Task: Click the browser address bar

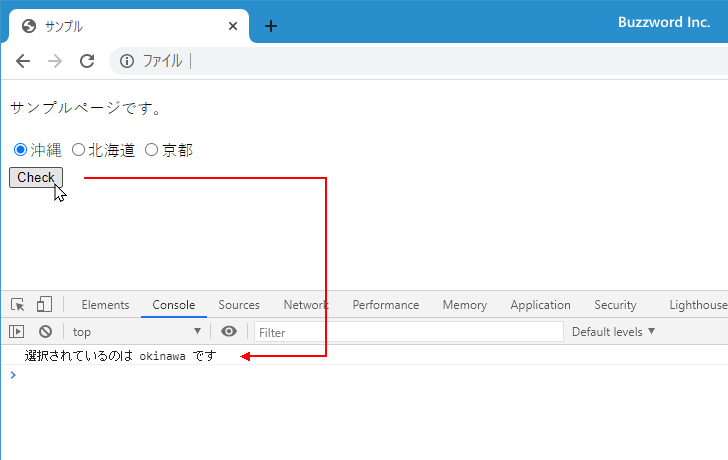Action: point(418,61)
